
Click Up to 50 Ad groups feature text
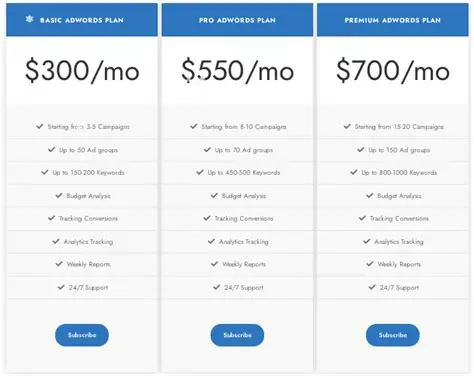click(x=88, y=150)
